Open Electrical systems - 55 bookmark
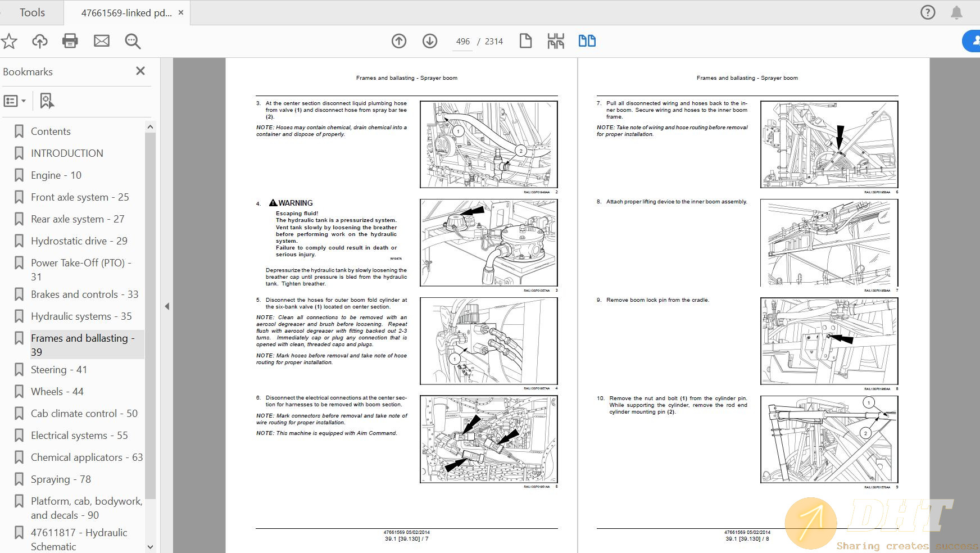 [x=79, y=436]
